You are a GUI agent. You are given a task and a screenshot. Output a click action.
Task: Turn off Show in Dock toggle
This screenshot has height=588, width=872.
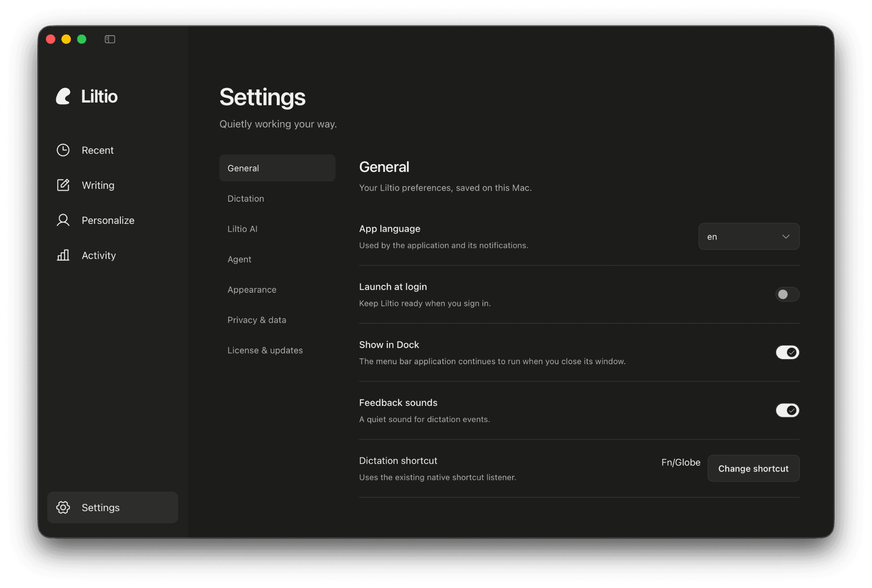pos(787,352)
